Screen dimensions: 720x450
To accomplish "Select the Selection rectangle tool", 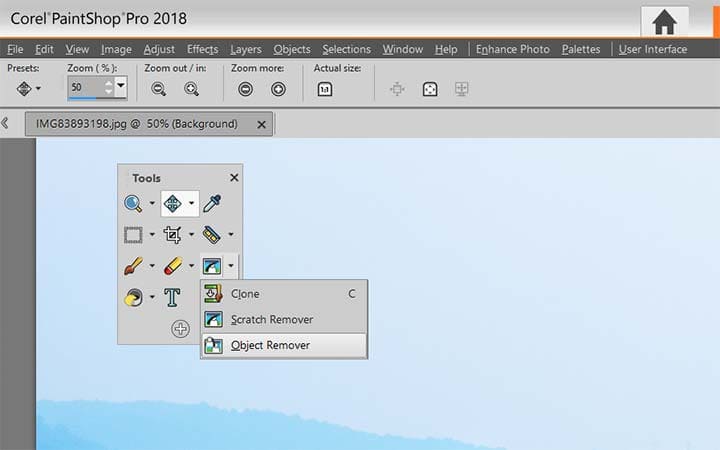I will tap(133, 235).
